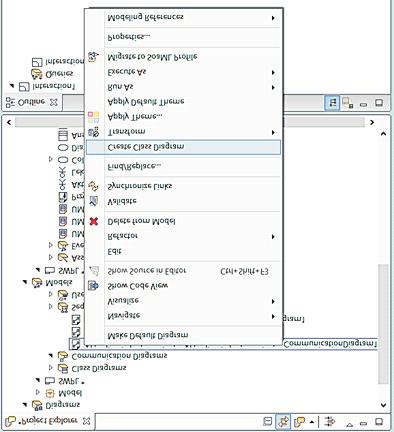Close the Outline tab with its X
394x432 pixels.
click(53, 102)
